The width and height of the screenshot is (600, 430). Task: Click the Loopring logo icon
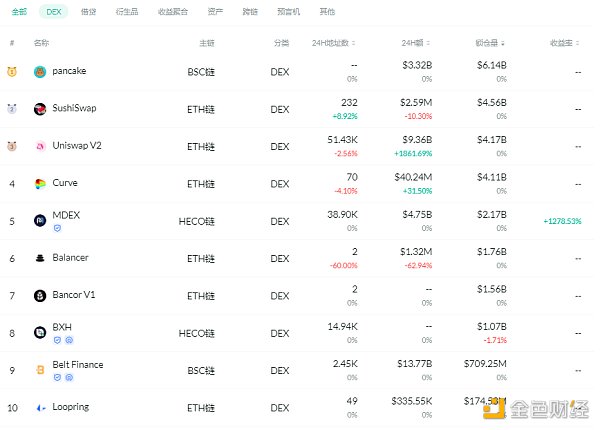[x=41, y=408]
